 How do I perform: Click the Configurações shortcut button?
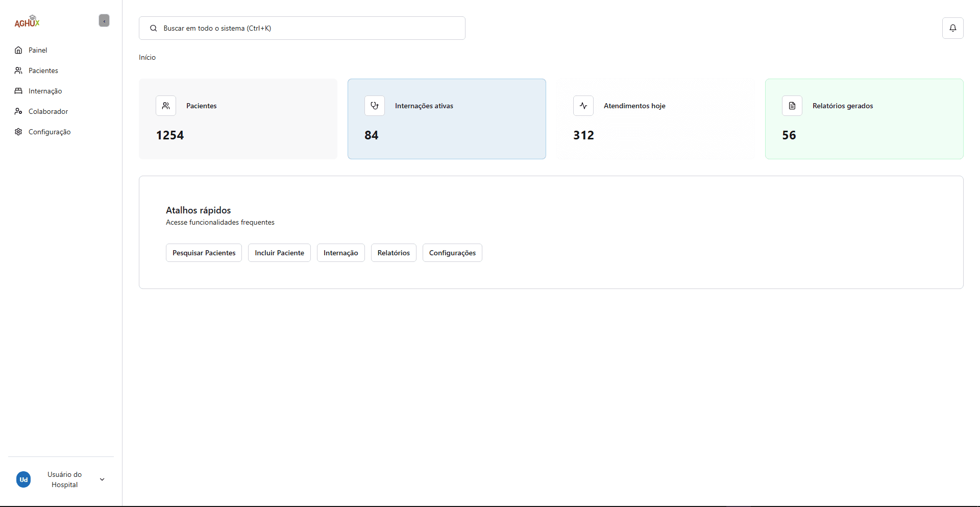(x=452, y=253)
